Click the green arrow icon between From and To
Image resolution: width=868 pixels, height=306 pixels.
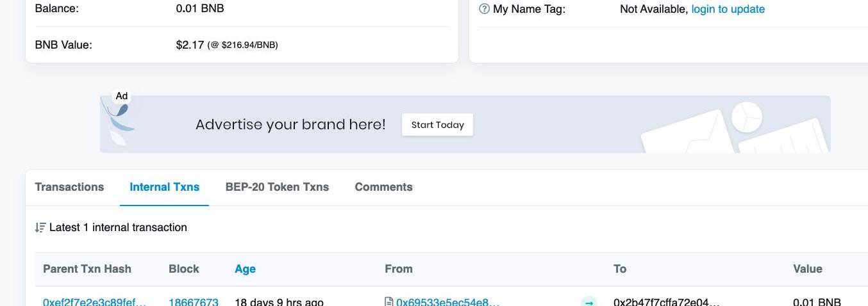(588, 302)
